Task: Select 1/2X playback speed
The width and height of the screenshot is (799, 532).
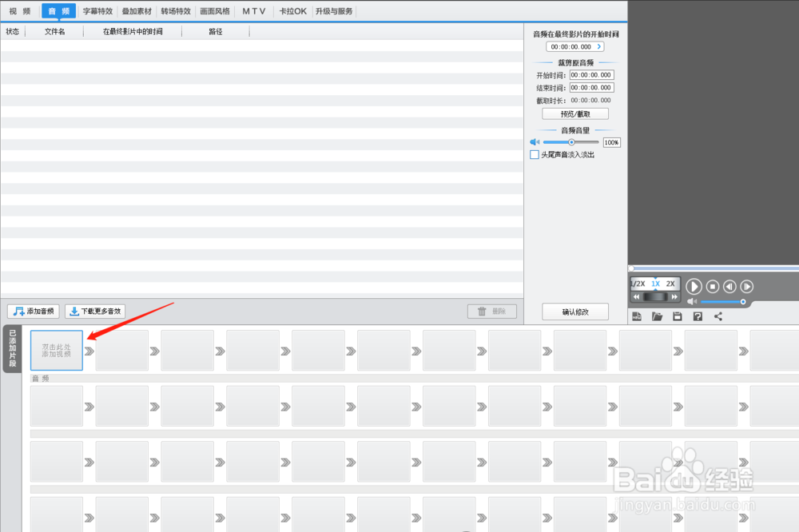Action: [x=638, y=284]
